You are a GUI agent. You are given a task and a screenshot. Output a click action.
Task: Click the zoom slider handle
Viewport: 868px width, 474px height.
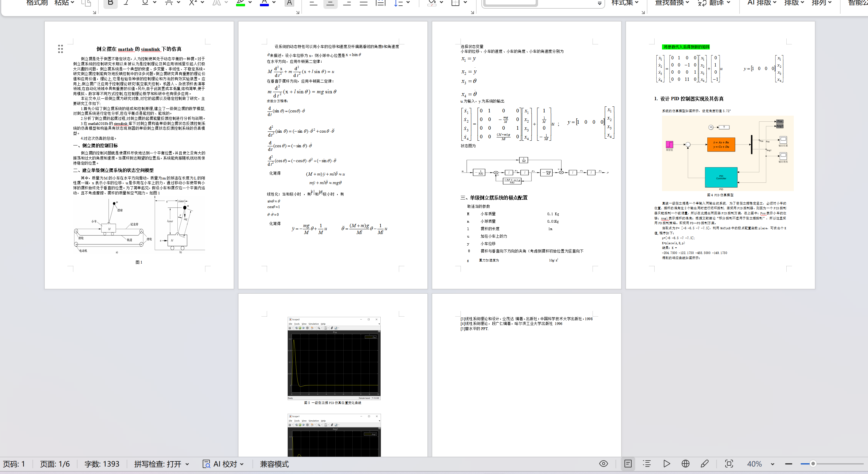pos(813,464)
